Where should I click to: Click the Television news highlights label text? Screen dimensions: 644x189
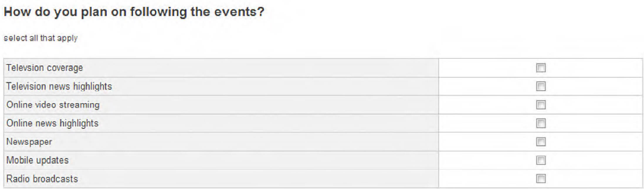click(x=59, y=86)
